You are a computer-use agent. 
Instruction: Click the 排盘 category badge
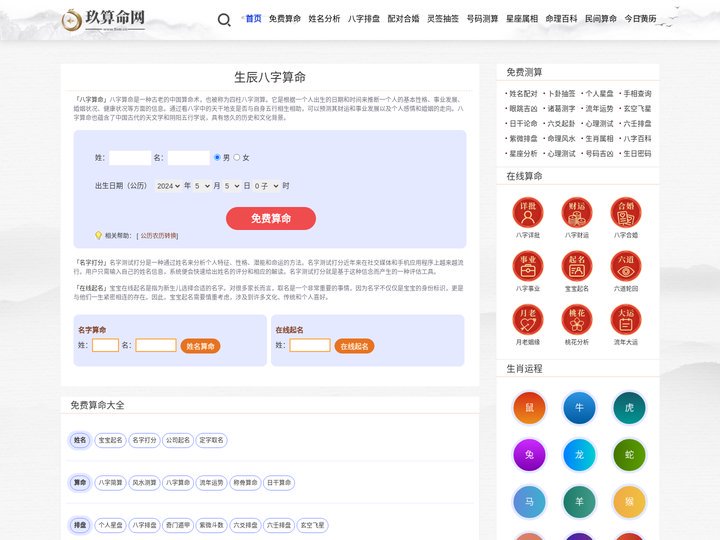(x=80, y=525)
